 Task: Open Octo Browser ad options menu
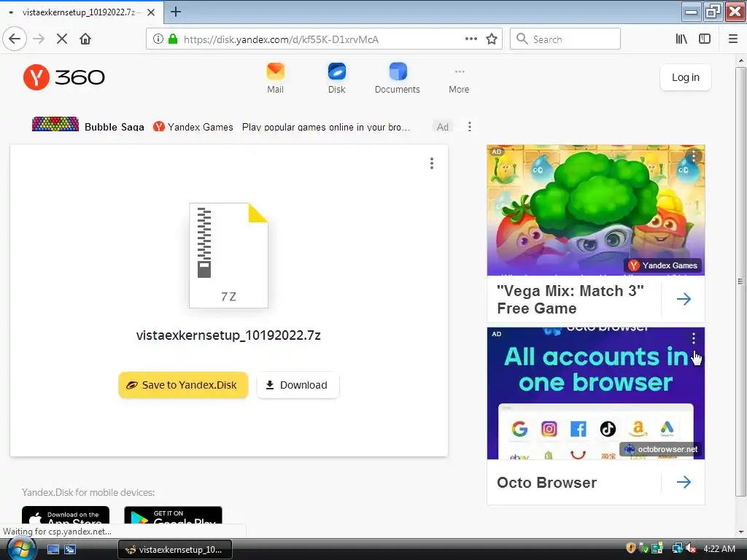point(694,338)
